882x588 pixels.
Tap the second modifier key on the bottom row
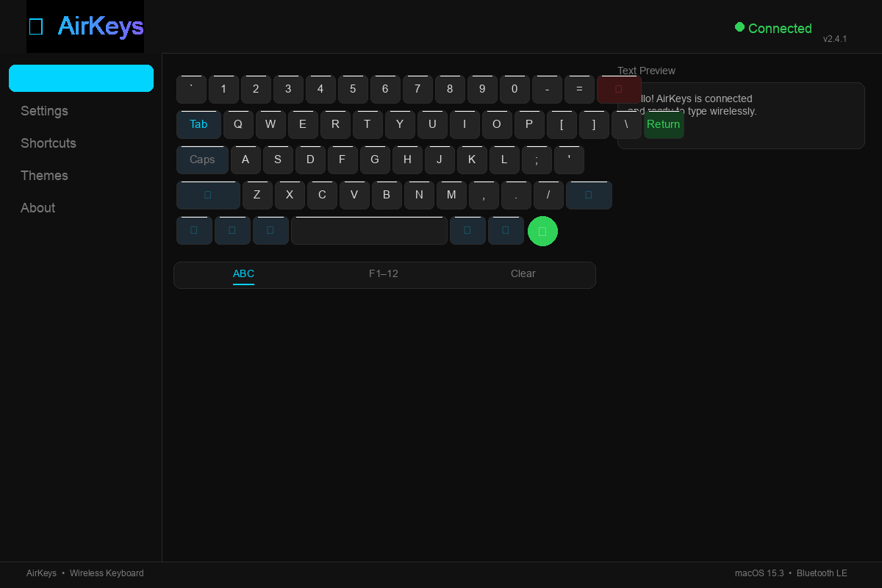(x=232, y=230)
